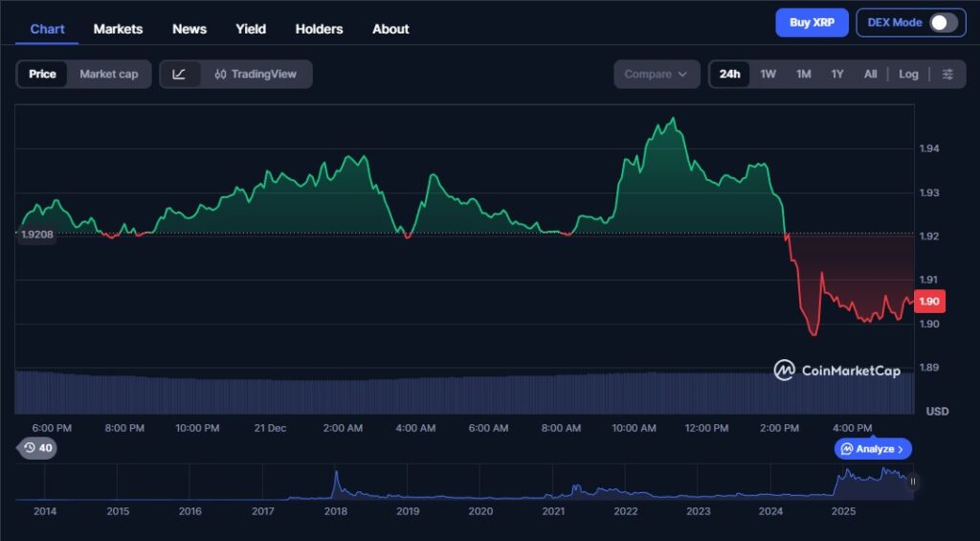This screenshot has height=541, width=980.
Task: Open the Compare dropdown
Action: 657,75
